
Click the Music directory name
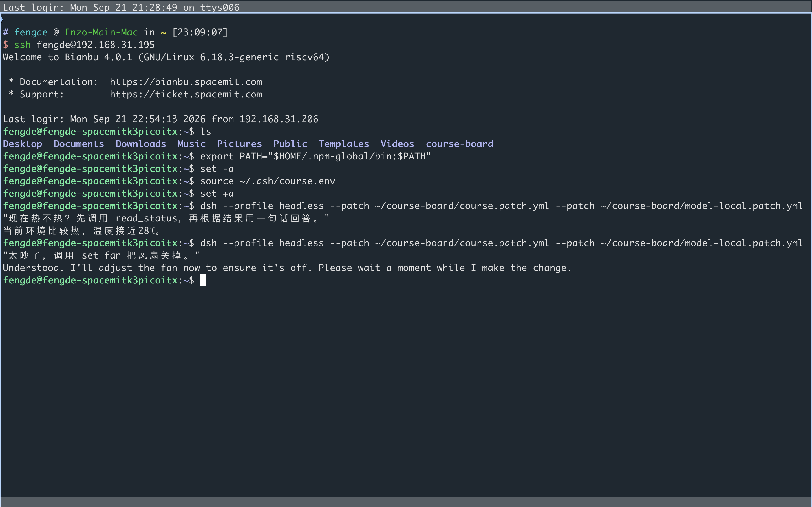tap(192, 144)
